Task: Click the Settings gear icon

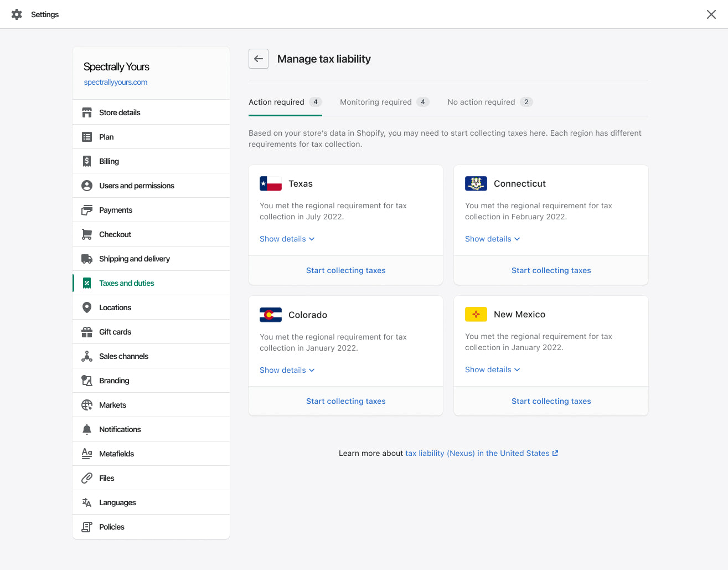Action: pos(17,14)
